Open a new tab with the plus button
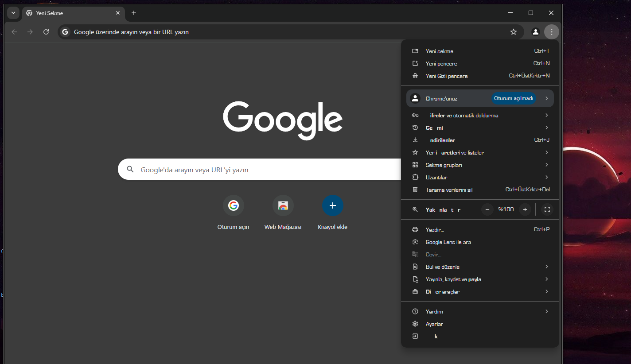 click(x=134, y=13)
